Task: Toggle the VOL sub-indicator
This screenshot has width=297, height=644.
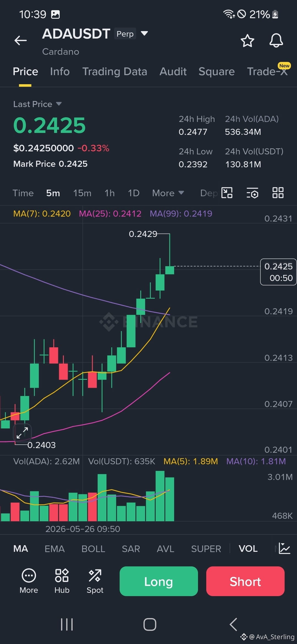Action: [x=248, y=549]
